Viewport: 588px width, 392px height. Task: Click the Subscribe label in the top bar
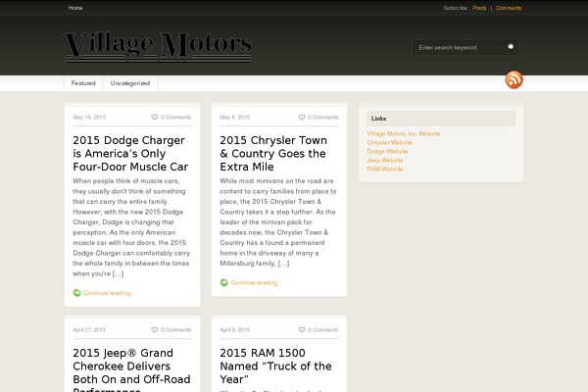(x=456, y=8)
